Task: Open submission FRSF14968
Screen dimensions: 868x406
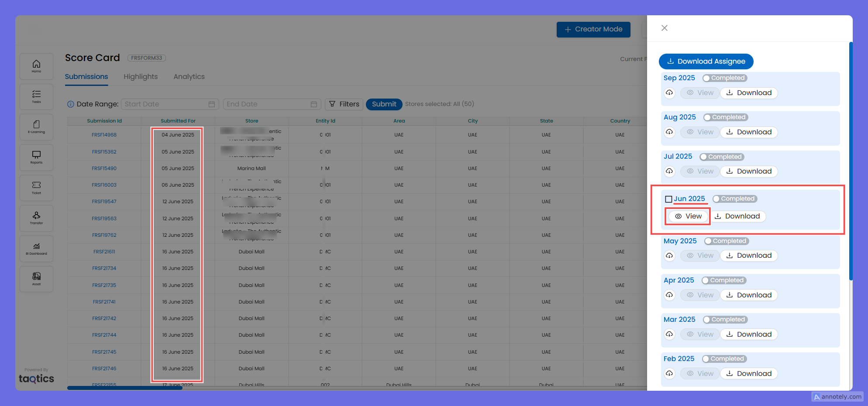Action: (x=104, y=135)
